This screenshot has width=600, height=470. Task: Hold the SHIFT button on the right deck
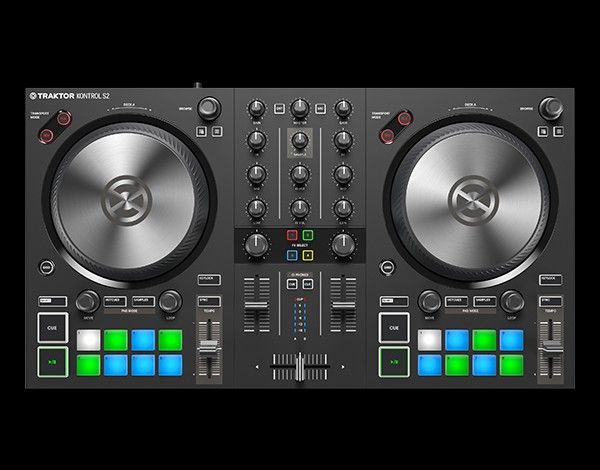coord(394,301)
